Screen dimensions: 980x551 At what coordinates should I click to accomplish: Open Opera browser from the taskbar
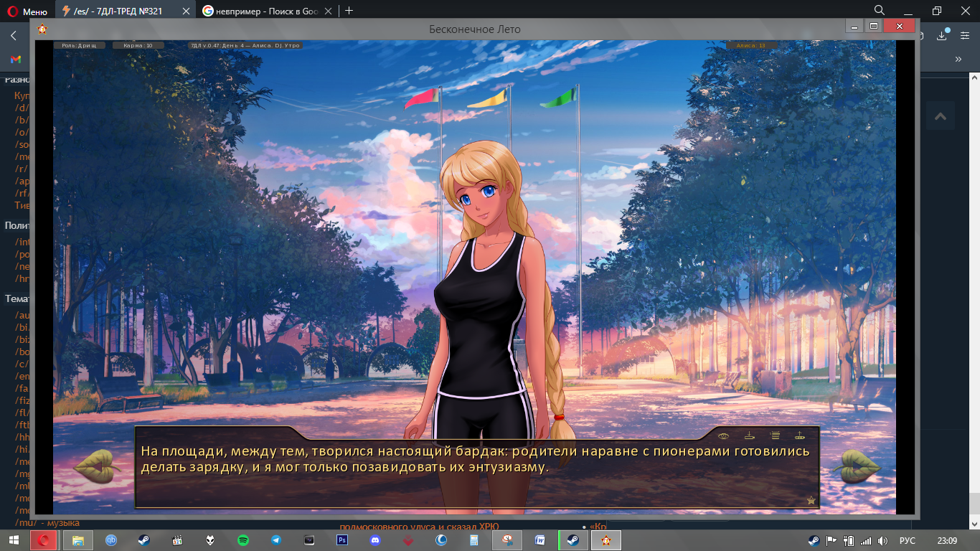point(43,540)
